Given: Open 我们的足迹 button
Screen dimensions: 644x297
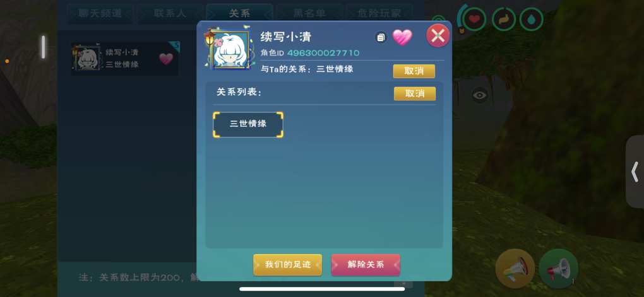Looking at the screenshot, I should point(287,265).
